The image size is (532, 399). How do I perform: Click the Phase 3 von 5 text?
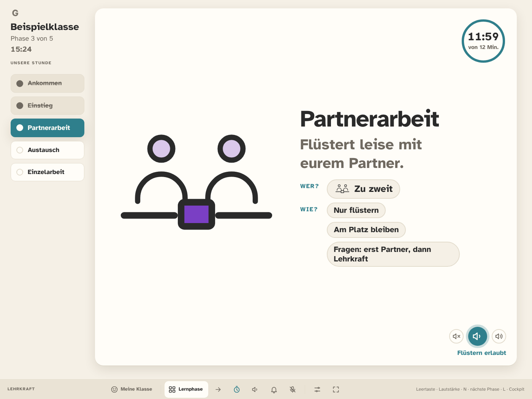click(x=32, y=38)
